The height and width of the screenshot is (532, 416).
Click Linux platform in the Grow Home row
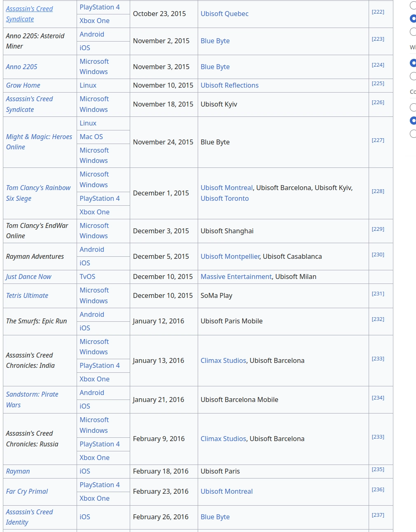pyautogui.click(x=88, y=85)
